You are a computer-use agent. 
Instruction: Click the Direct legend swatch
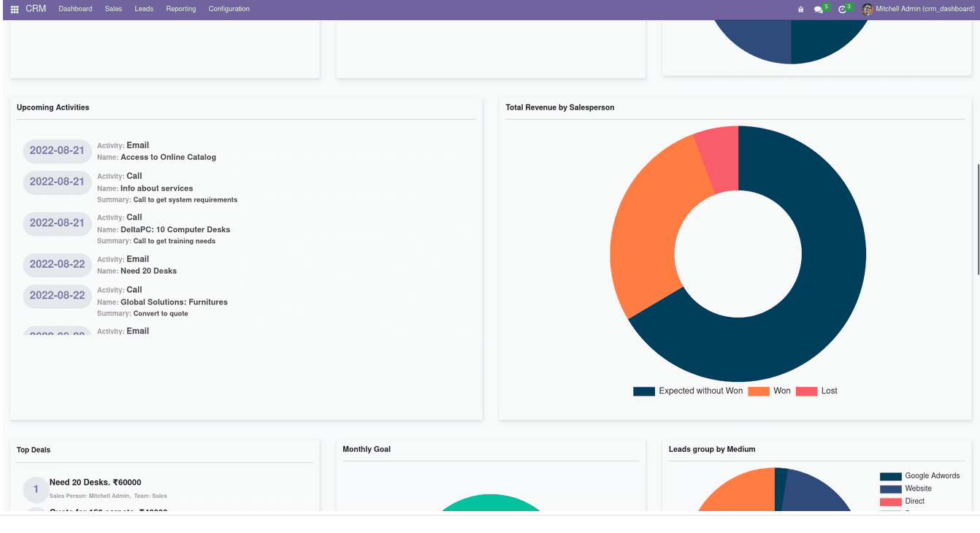891,502
